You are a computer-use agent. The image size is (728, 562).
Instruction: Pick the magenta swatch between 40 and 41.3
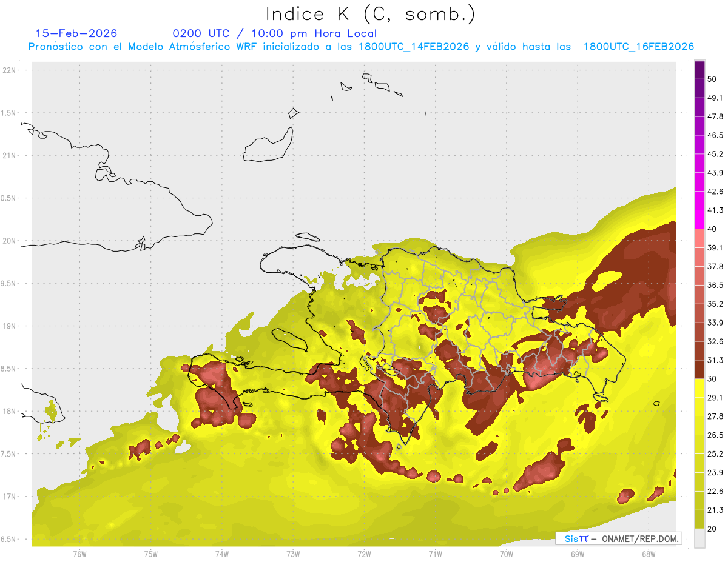pyautogui.click(x=699, y=220)
